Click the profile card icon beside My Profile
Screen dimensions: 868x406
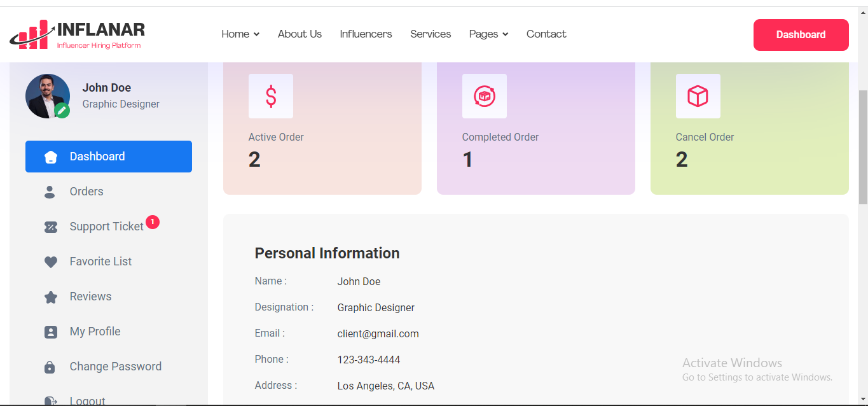pos(51,332)
